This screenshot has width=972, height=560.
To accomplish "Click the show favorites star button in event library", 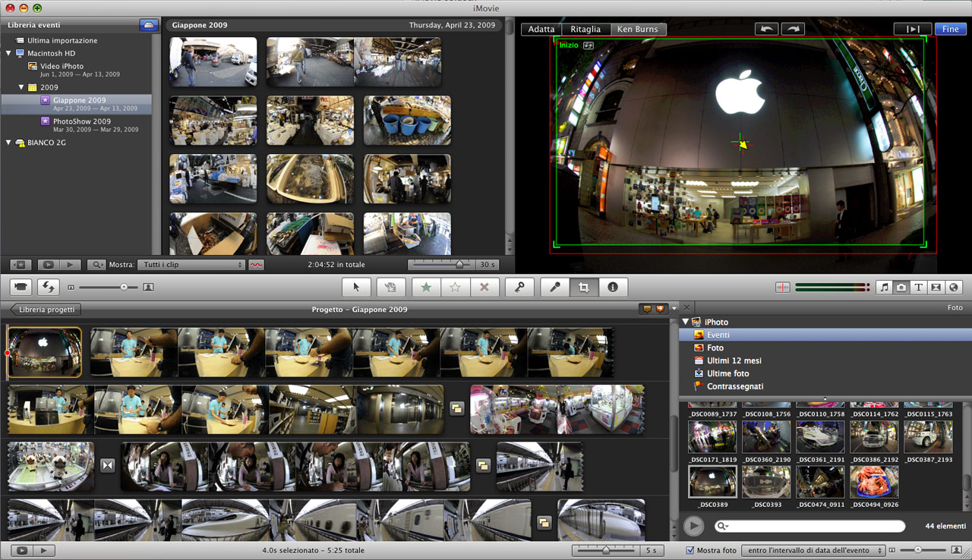I will pyautogui.click(x=21, y=265).
